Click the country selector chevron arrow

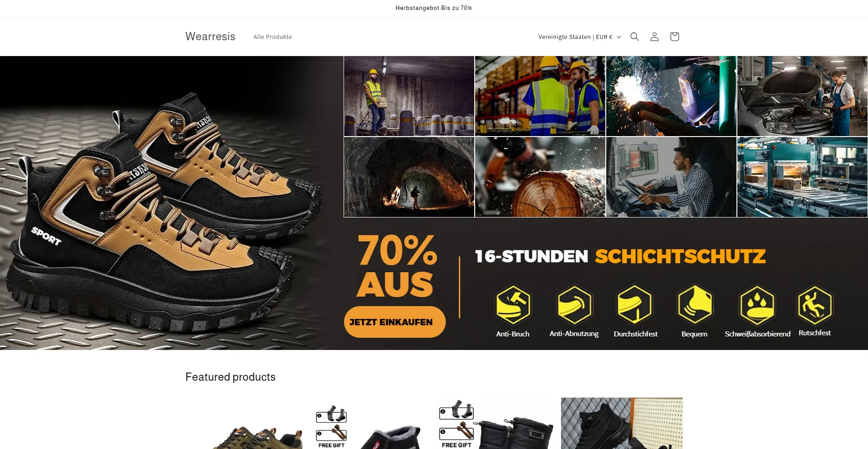click(619, 37)
